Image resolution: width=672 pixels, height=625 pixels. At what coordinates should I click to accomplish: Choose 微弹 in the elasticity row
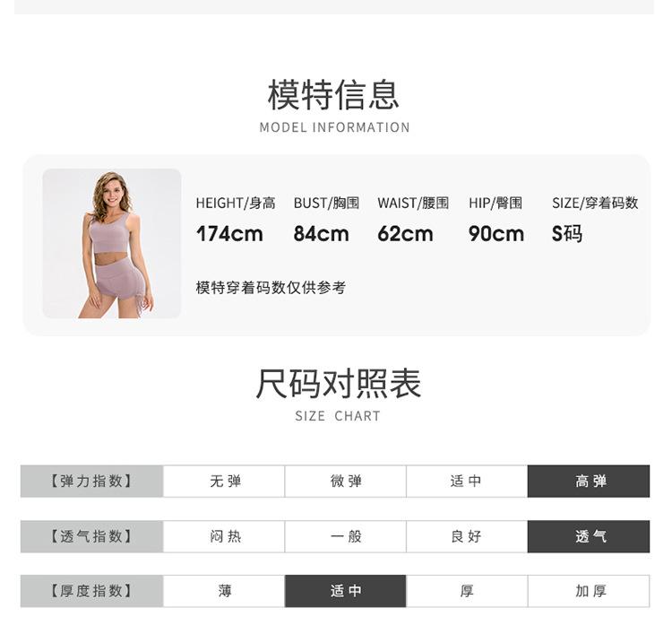tap(346, 482)
